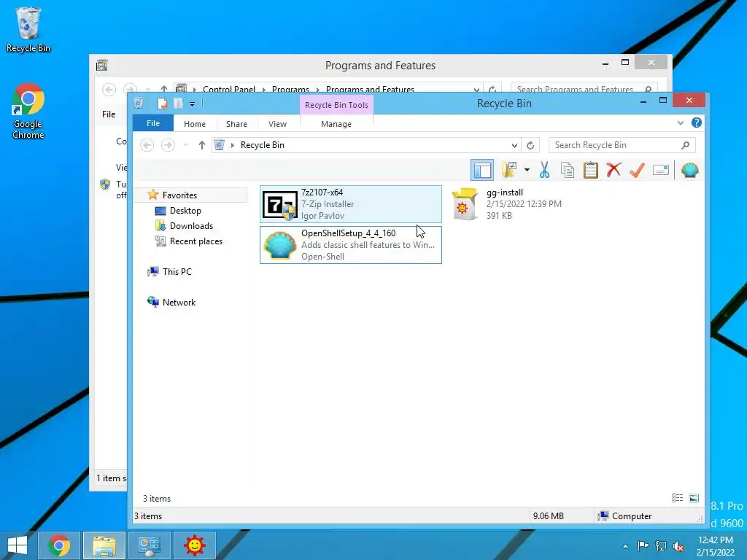The width and height of the screenshot is (747, 560).
Task: Click the orange checkmark Properties icon
Action: click(637, 170)
